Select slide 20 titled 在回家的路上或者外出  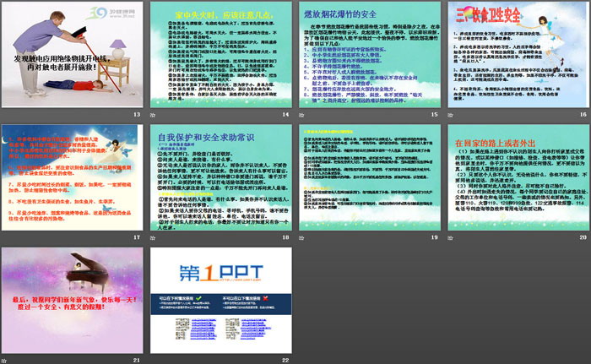point(518,177)
